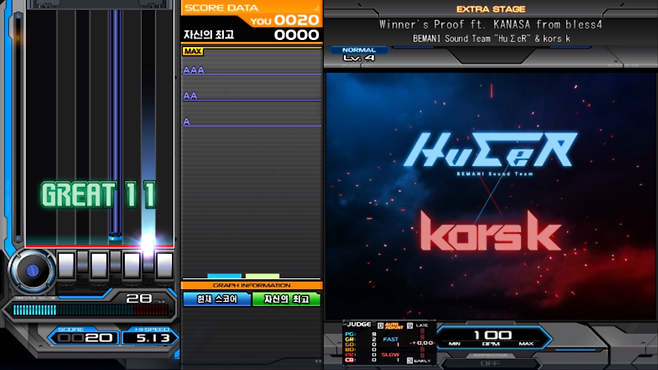Tap the first white key button
The image size is (658, 370).
(x=66, y=265)
